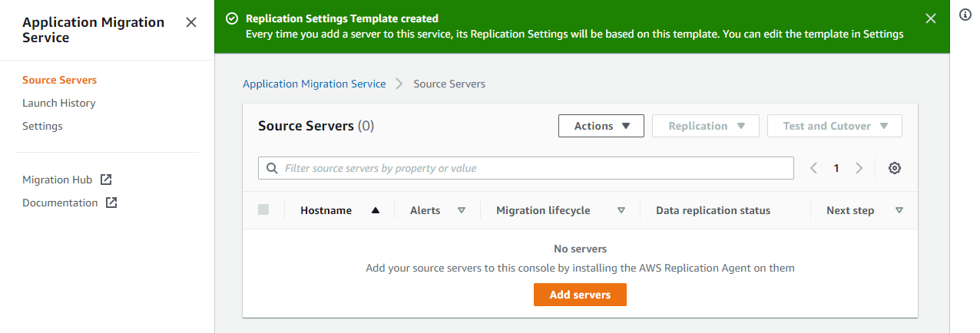Sort the Alerts column

(462, 210)
